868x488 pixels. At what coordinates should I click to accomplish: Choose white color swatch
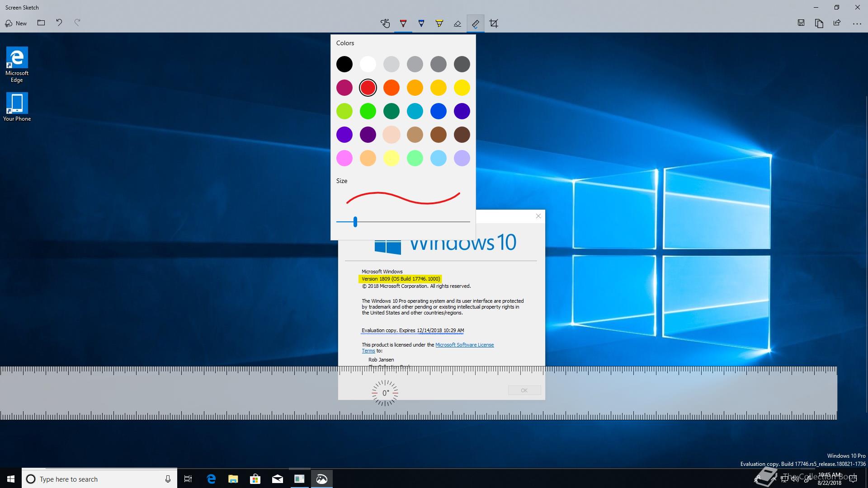368,64
